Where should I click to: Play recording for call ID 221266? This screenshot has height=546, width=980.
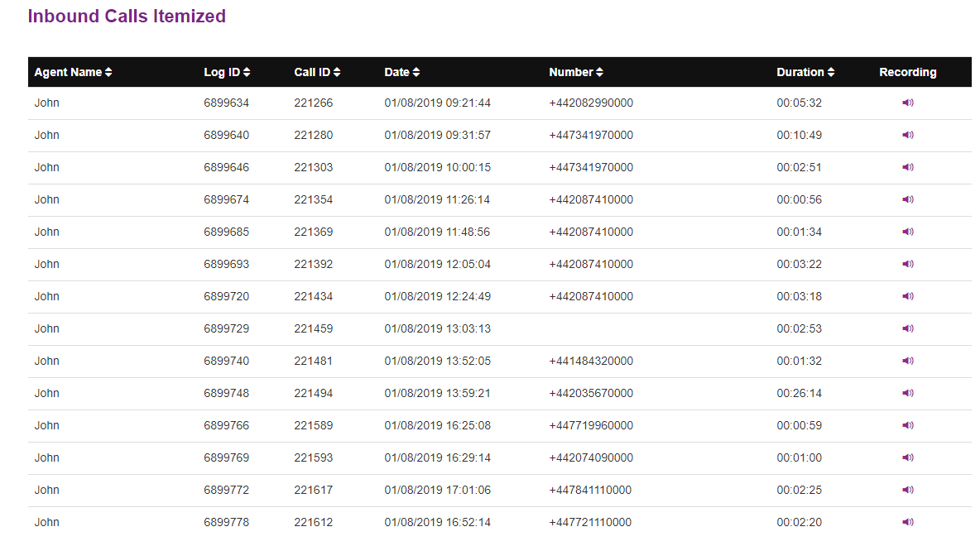[x=907, y=103]
